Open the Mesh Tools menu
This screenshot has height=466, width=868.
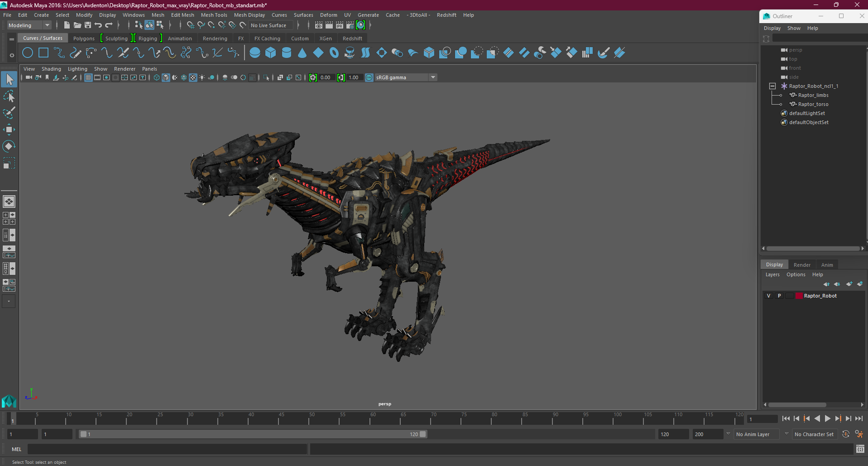coord(214,15)
